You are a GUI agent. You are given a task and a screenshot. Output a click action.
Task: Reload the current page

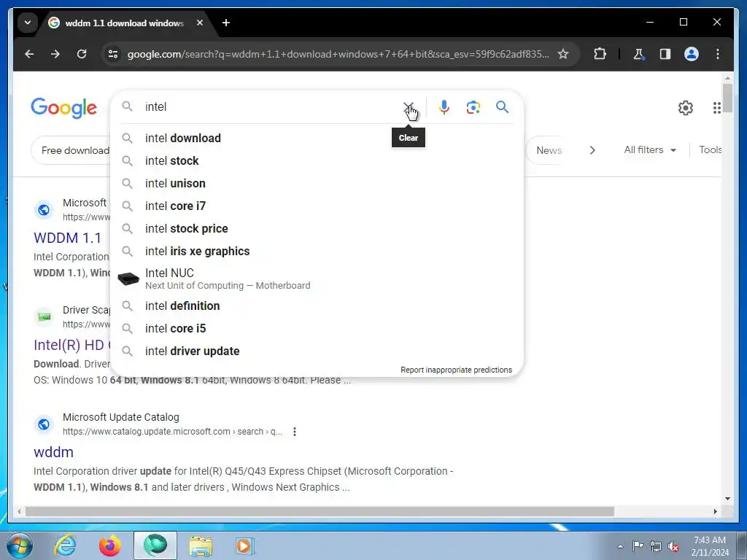82,54
